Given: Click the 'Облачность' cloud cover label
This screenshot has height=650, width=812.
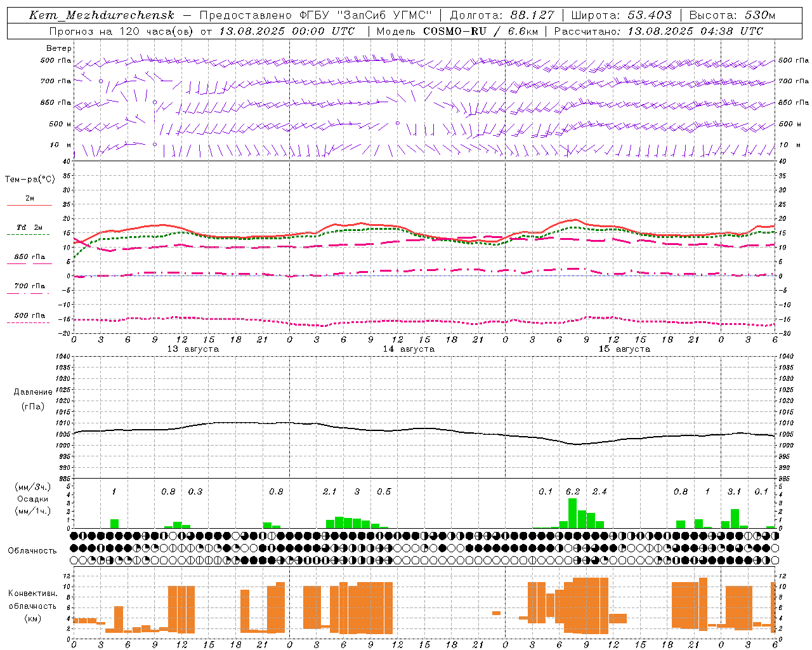Looking at the screenshot, I should 32,550.
